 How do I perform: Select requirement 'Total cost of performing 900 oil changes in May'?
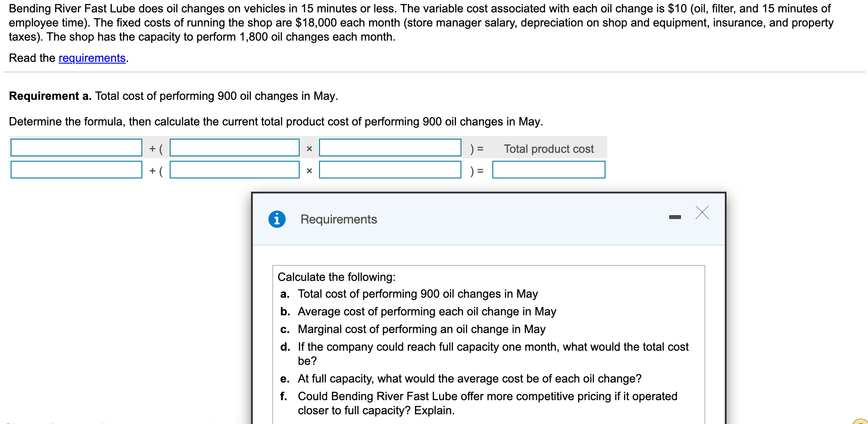pyautogui.click(x=418, y=294)
